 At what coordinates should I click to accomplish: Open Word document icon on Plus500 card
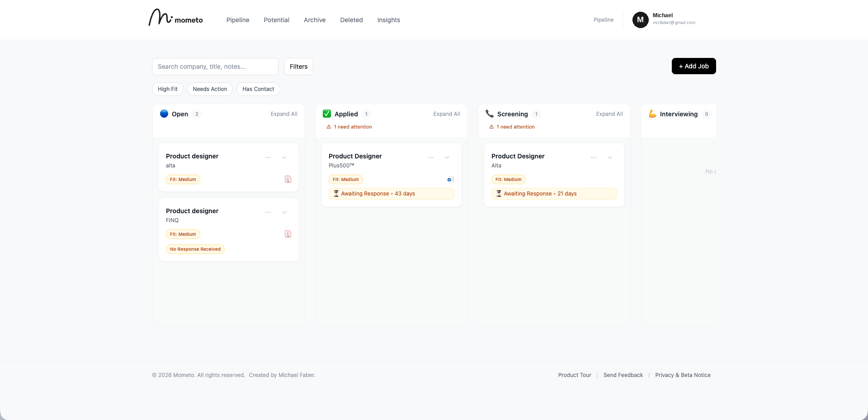451,179
